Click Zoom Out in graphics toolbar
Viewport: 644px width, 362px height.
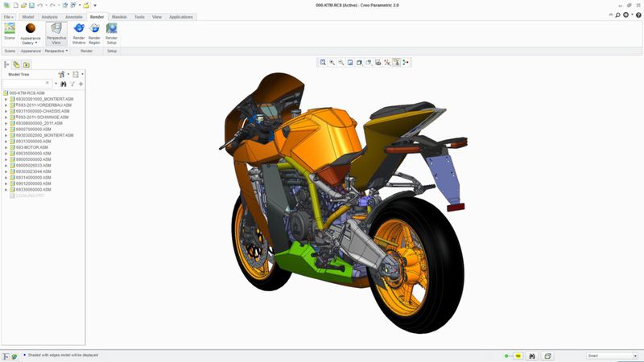pos(341,63)
